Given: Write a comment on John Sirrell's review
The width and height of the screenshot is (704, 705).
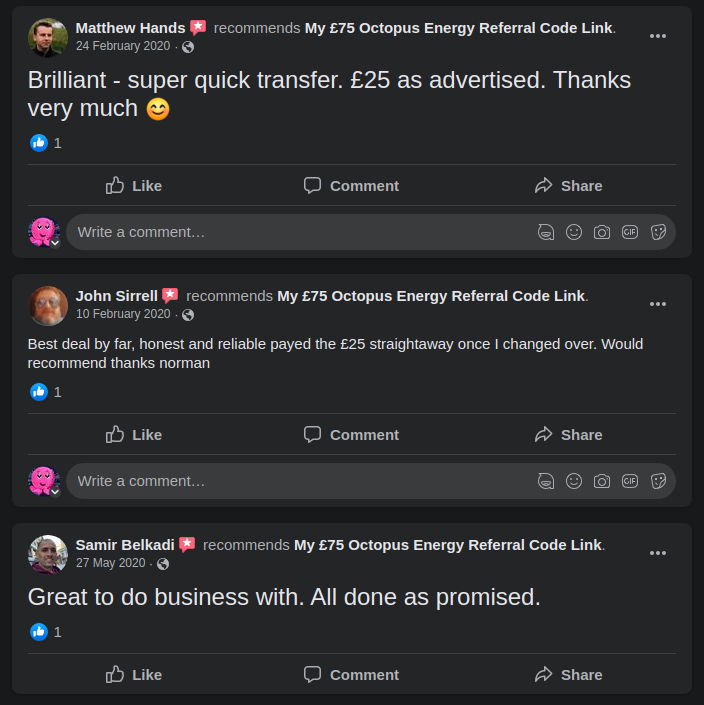Looking at the screenshot, I should coord(300,481).
